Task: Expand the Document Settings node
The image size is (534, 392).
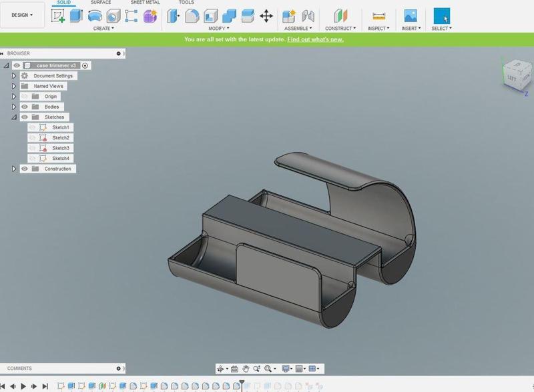Action: coord(14,76)
